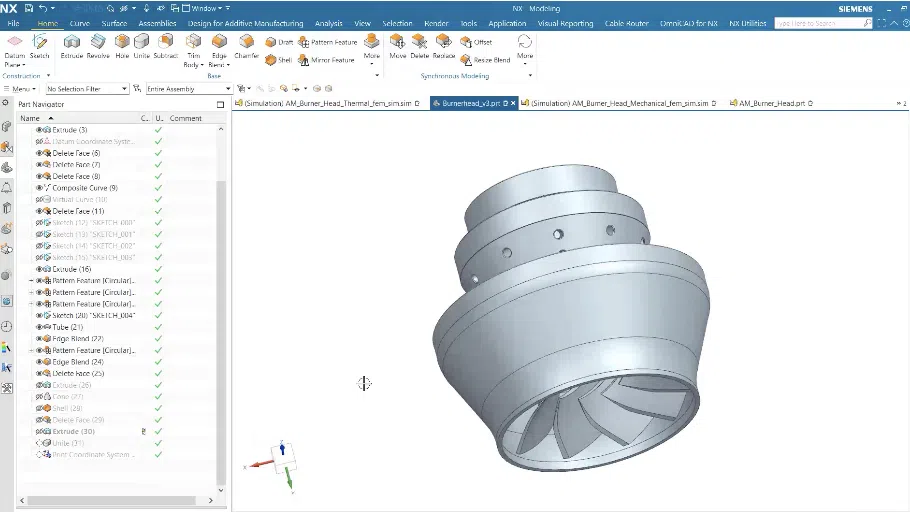Select the Extrude tool

pos(72,46)
